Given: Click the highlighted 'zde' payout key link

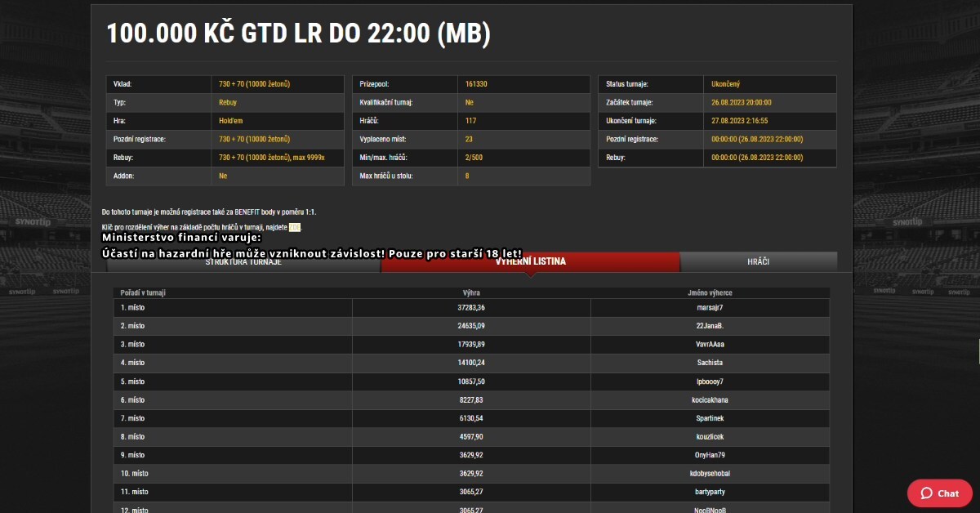Looking at the screenshot, I should (295, 227).
